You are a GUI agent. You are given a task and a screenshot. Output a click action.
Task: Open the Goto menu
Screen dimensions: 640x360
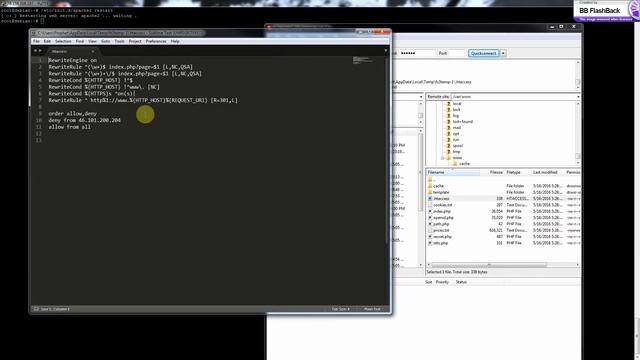(105, 41)
